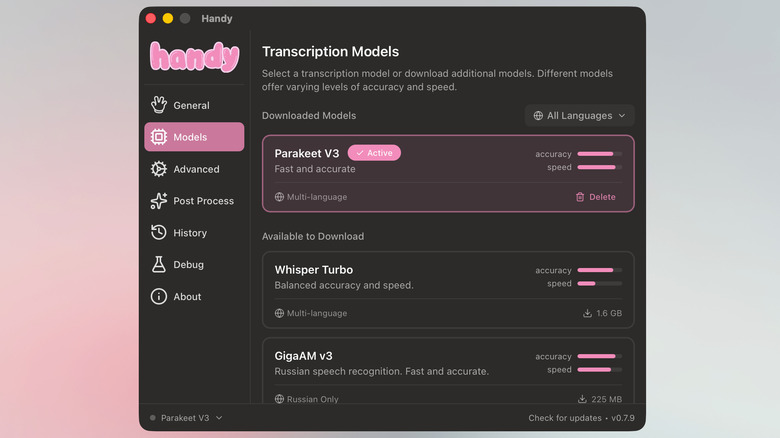Click the Debug flask icon in sidebar
Screen dimensions: 780x438
tap(159, 264)
